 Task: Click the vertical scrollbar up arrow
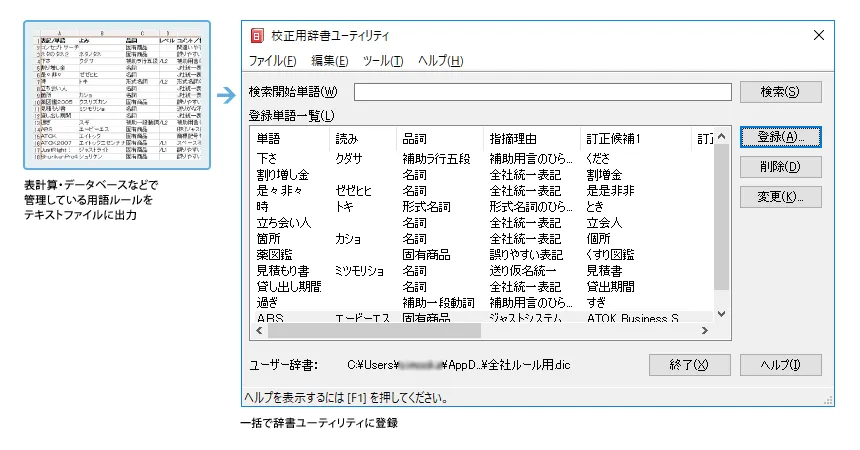(x=722, y=137)
